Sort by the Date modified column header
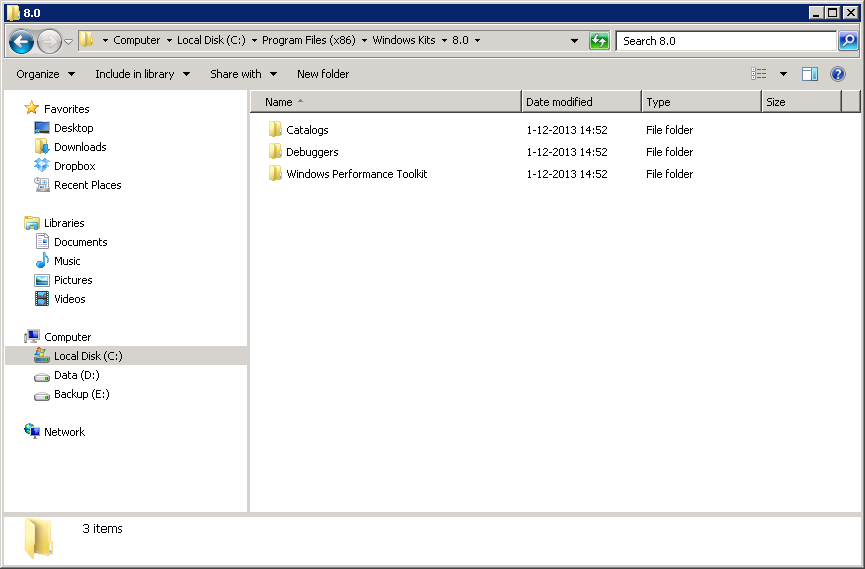Screen dimensions: 865x569 coord(581,102)
